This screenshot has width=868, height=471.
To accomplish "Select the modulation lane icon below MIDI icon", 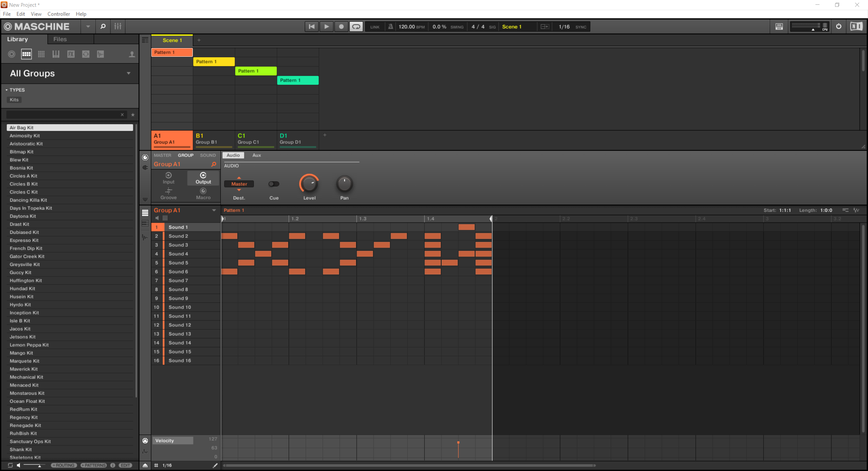I will (145, 451).
